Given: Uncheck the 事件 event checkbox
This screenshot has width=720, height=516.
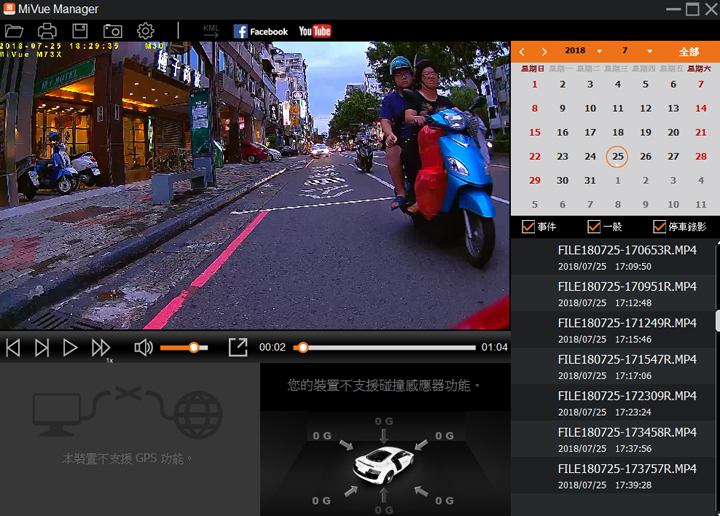Looking at the screenshot, I should pyautogui.click(x=529, y=227).
